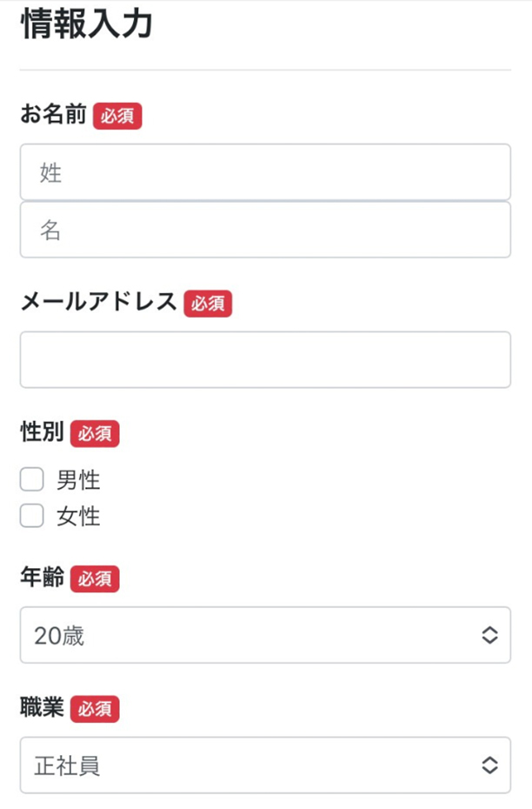Click the 性別 field label
This screenshot has height=809, width=532.
pos(42,433)
